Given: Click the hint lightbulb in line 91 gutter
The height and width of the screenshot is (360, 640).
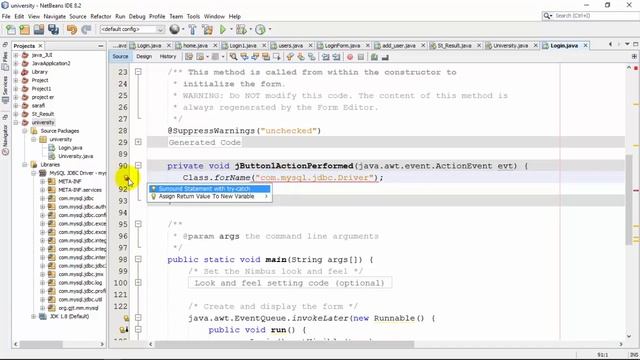Looking at the screenshot, I should (x=126, y=178).
